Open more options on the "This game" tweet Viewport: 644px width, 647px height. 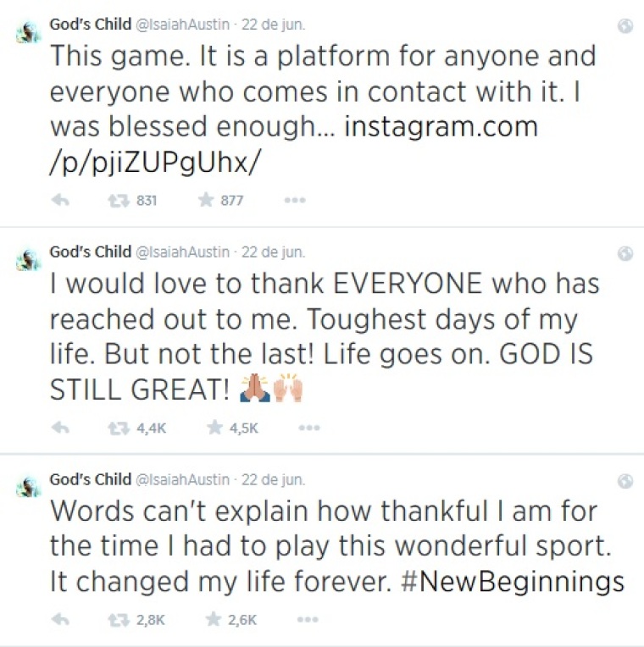click(295, 201)
